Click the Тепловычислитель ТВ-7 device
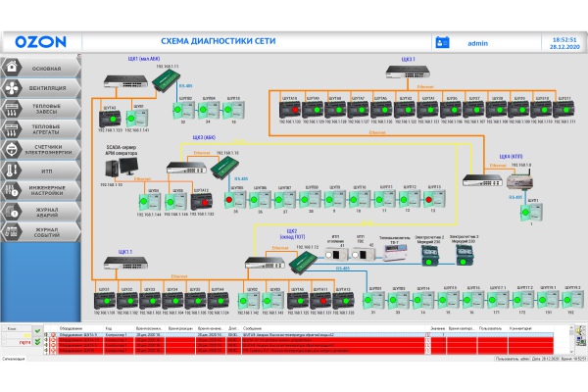588x392 pixels. pyautogui.click(x=396, y=255)
